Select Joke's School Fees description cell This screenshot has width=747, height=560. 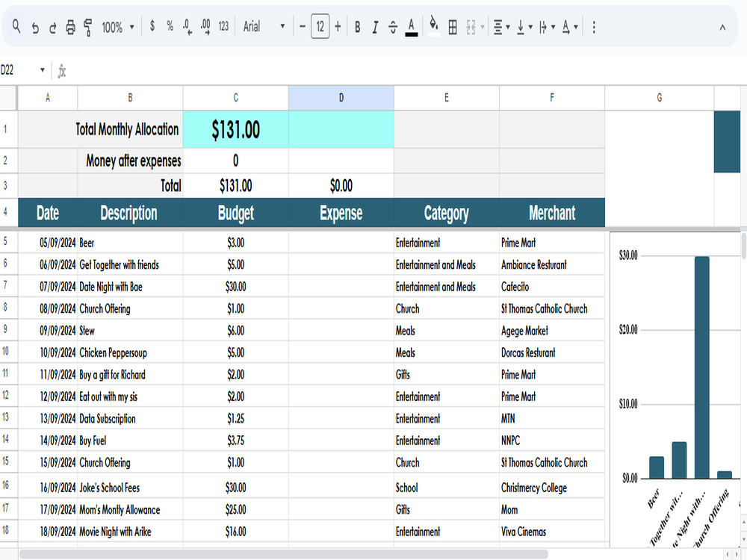click(130, 487)
